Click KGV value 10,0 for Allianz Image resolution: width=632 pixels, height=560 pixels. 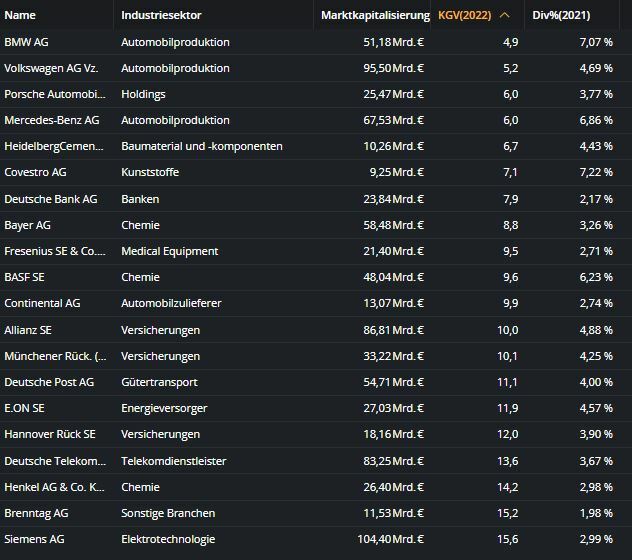click(508, 330)
